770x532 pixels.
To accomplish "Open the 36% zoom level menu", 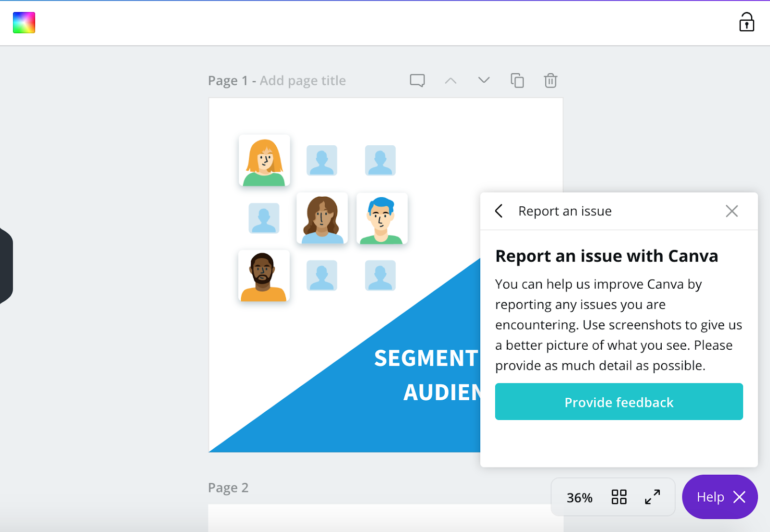I will [579, 497].
